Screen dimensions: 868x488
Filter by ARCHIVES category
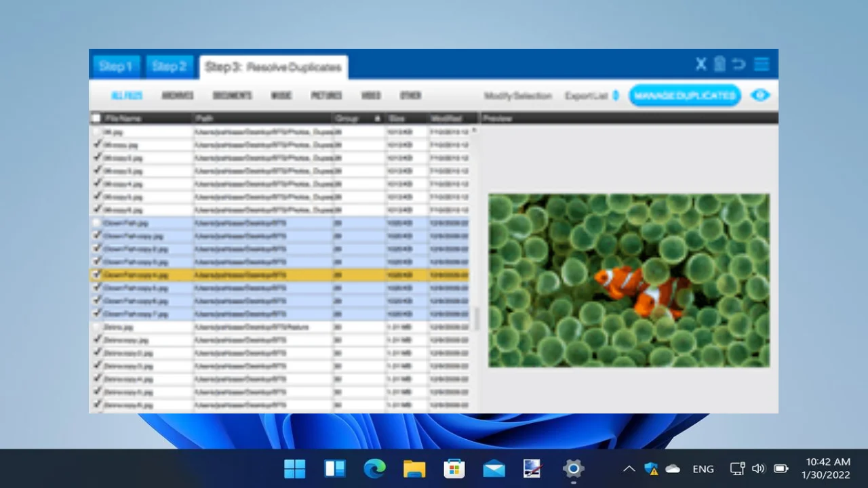click(x=178, y=96)
